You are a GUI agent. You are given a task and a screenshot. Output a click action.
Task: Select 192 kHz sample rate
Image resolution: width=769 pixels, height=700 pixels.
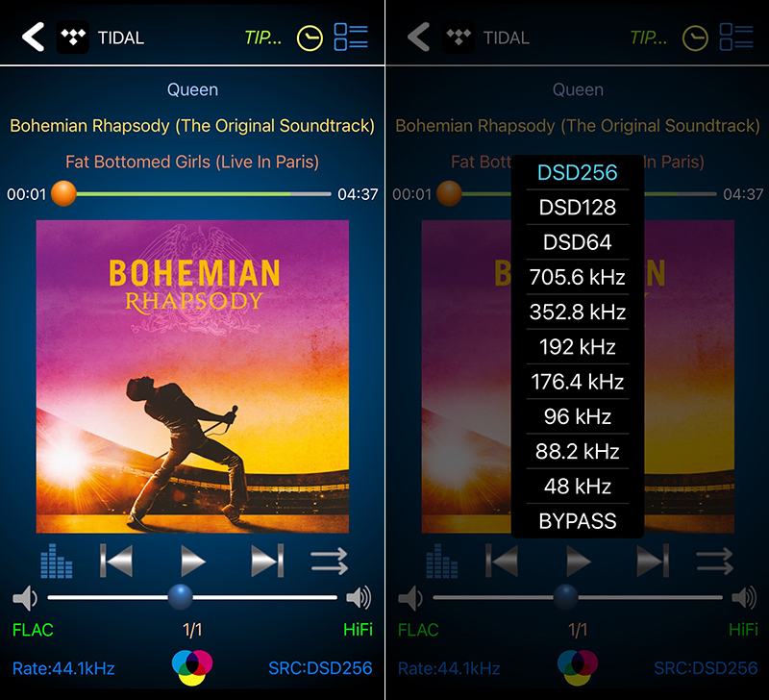pos(578,347)
